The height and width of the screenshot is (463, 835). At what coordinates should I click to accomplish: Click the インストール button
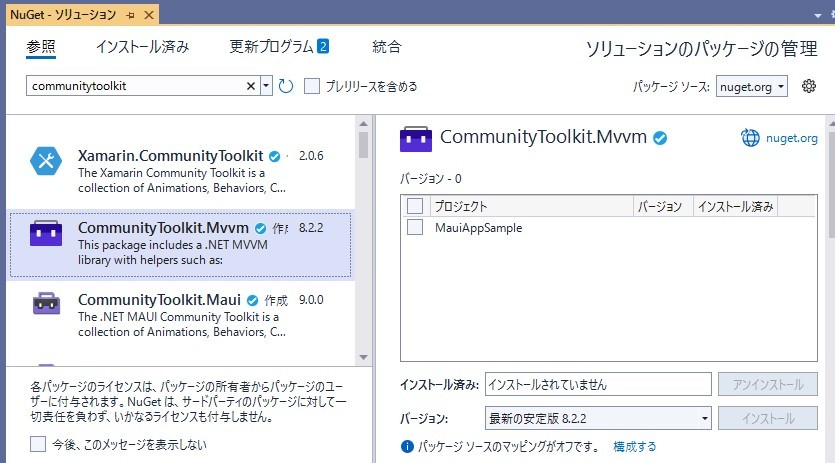pos(767,418)
